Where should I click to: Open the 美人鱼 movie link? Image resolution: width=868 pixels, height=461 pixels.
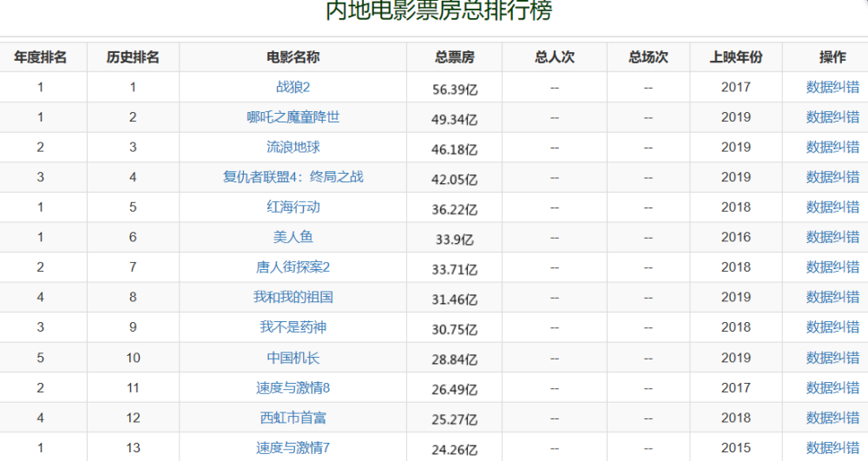(x=293, y=237)
